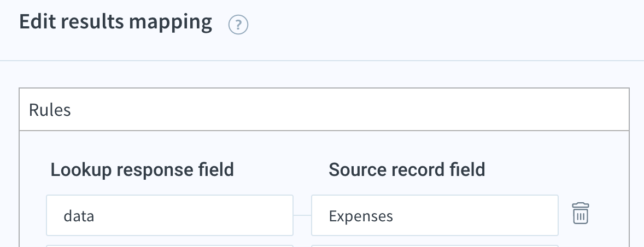Remove rule using the trash can icon
Screen dimensions: 644x247
click(581, 213)
